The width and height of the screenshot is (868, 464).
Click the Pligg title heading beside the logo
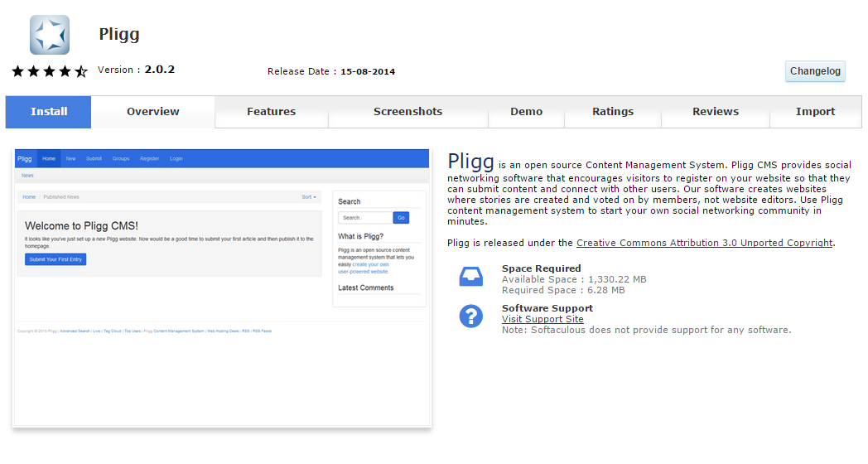coord(119,34)
